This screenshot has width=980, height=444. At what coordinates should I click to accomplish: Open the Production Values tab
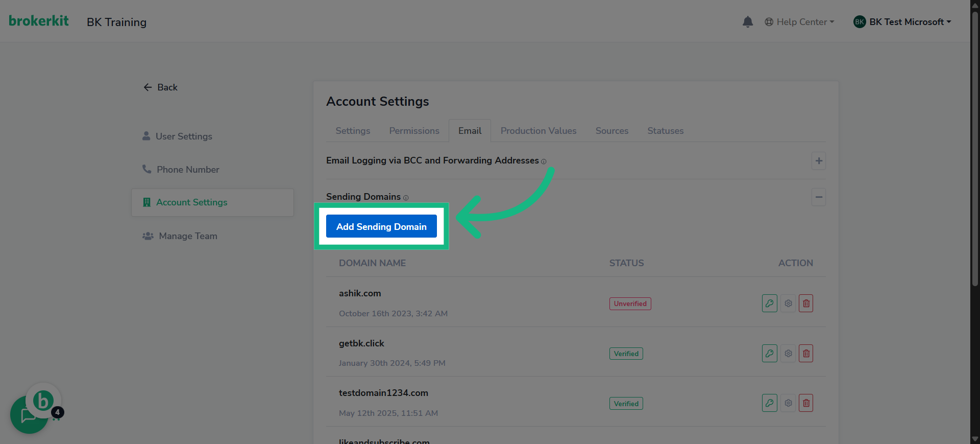538,131
